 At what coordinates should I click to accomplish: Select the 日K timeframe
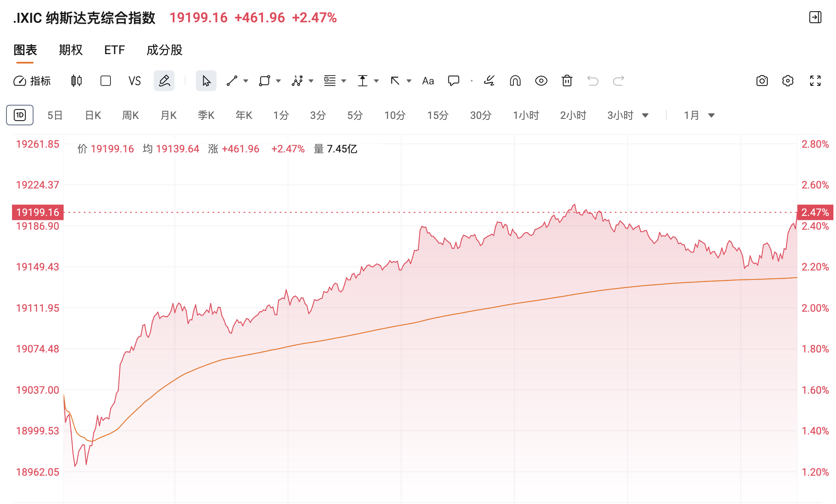coord(93,115)
